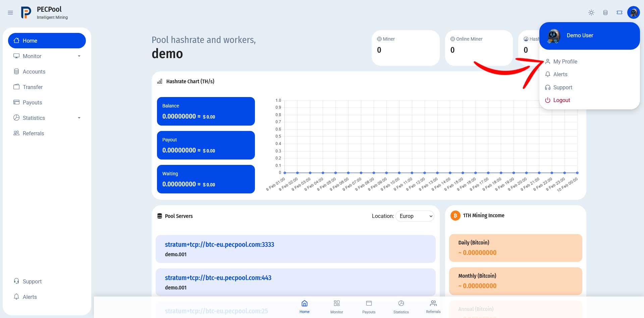Viewport: 644px width, 318px height.
Task: Go to Monitor in bottom navigation bar
Action: tap(337, 307)
